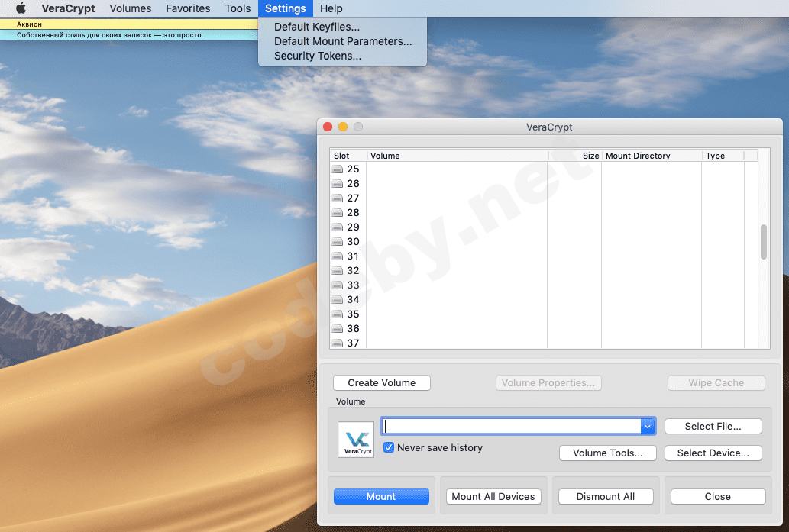789x532 pixels.
Task: Select drive icon for slot 29
Action: click(x=337, y=227)
